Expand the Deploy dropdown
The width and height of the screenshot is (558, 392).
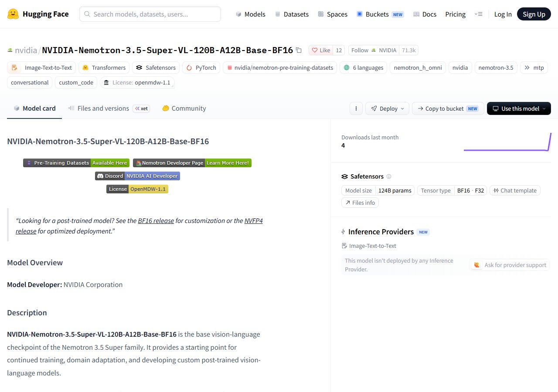point(388,108)
